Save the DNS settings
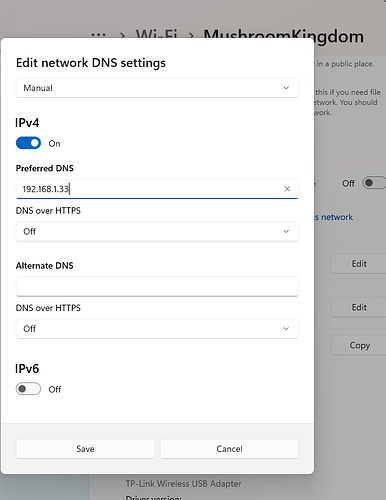 click(x=85, y=449)
